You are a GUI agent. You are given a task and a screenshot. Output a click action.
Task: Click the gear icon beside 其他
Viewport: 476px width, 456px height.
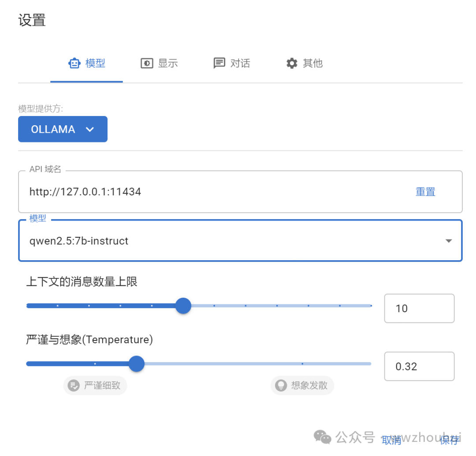[292, 64]
